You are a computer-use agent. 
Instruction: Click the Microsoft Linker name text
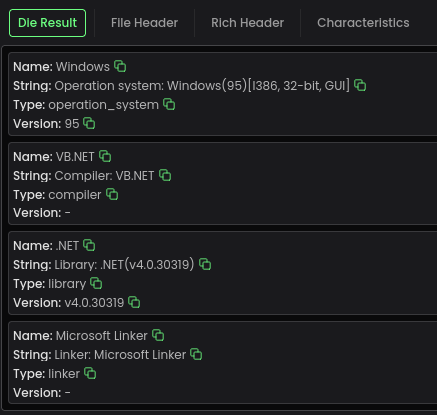[x=101, y=336]
